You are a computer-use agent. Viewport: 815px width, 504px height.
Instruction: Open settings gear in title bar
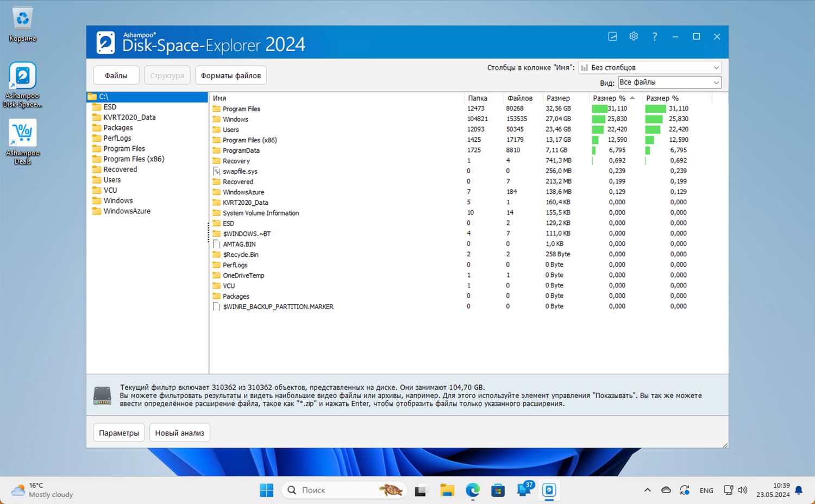pyautogui.click(x=634, y=36)
